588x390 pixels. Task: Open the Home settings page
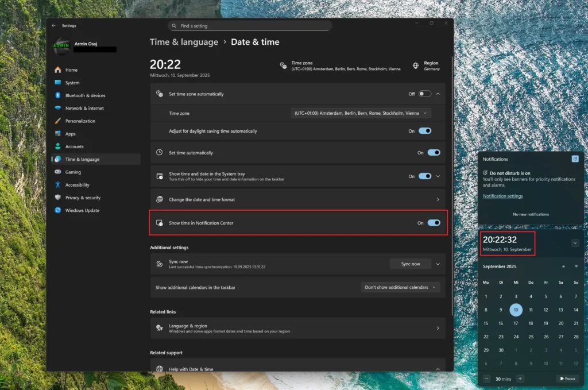click(96, 69)
